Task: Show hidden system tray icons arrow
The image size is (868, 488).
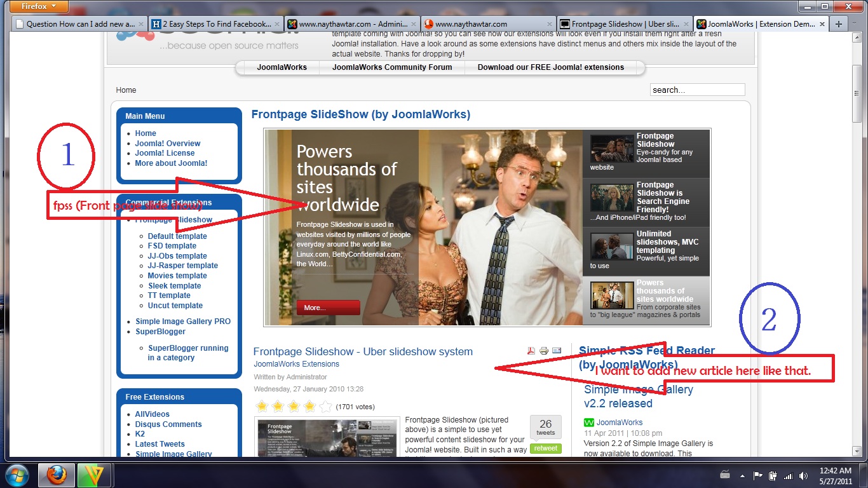Action: coord(742,475)
